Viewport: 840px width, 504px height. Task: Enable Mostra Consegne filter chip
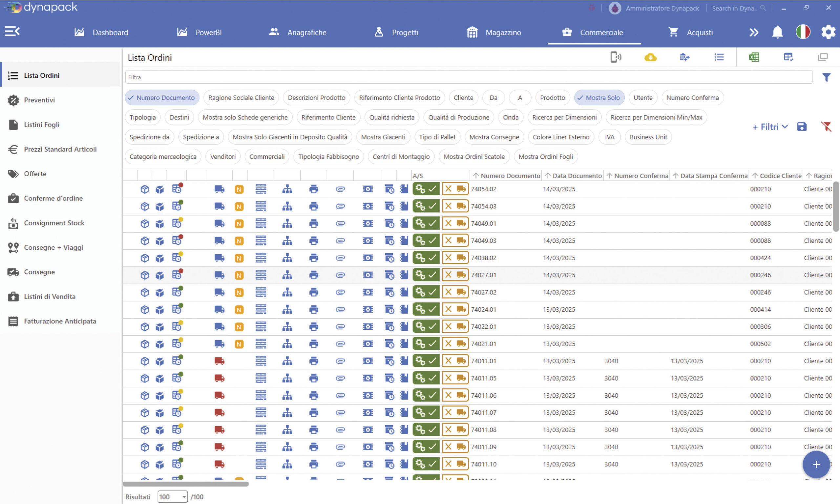(494, 137)
